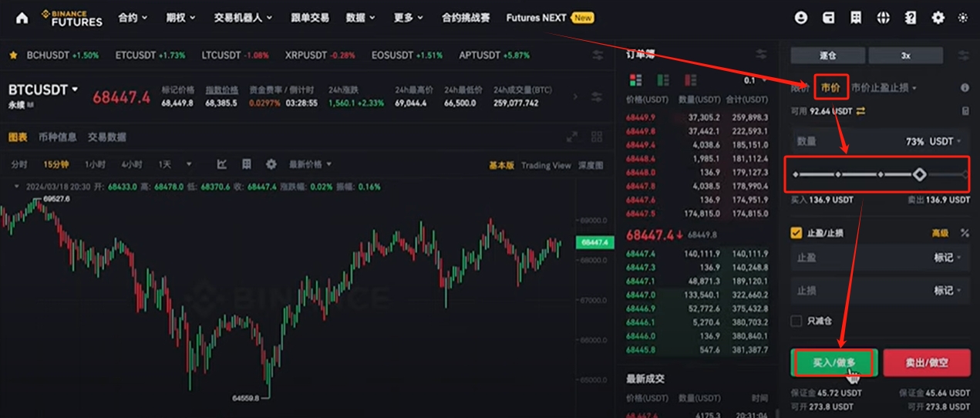Open the 交易机器人 dropdown menu

243,18
